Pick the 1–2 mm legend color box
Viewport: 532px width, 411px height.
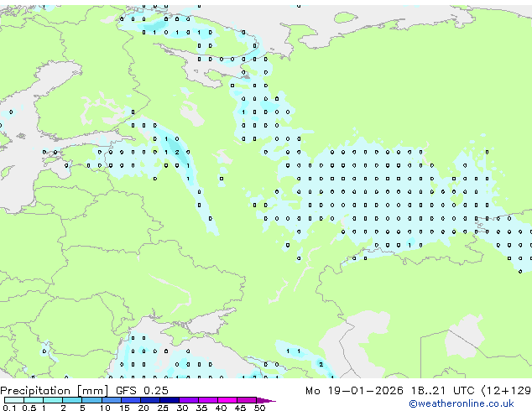coord(53,400)
